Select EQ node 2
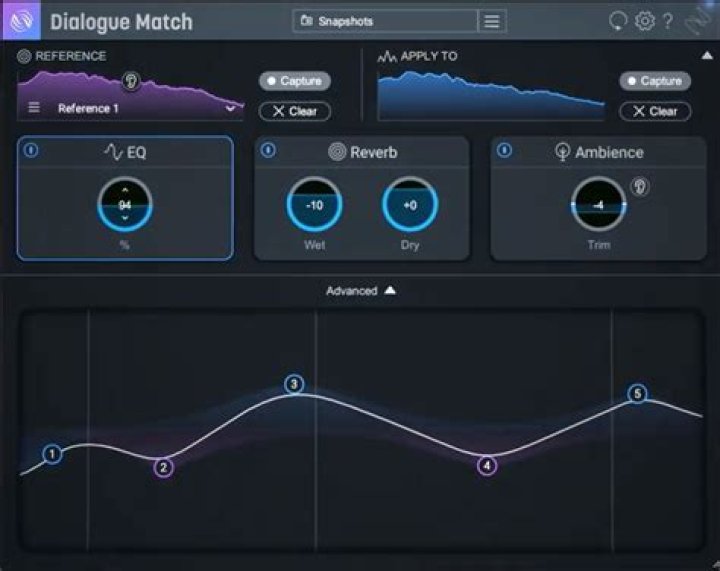 click(164, 468)
